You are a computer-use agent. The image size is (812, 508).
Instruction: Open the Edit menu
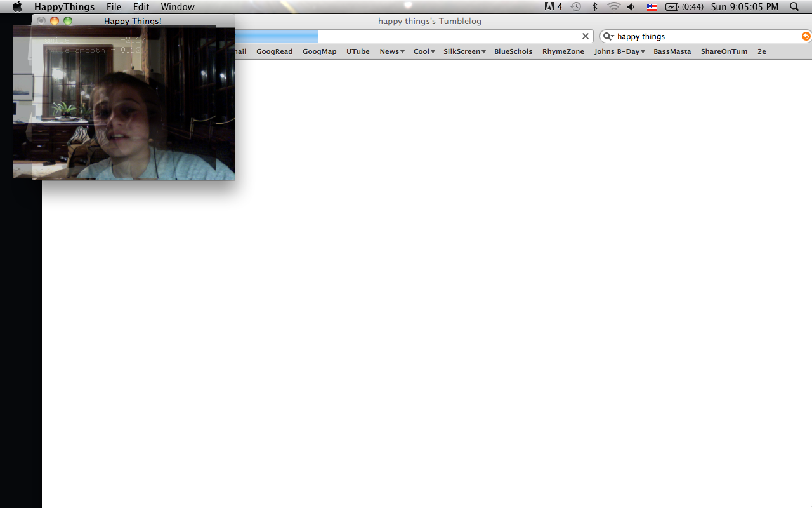click(x=141, y=7)
